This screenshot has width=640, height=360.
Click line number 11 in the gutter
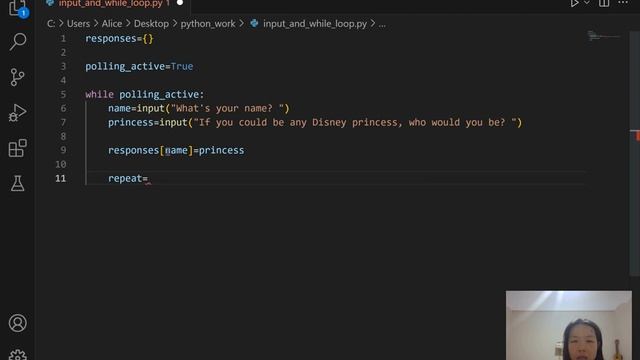pyautogui.click(x=60, y=178)
